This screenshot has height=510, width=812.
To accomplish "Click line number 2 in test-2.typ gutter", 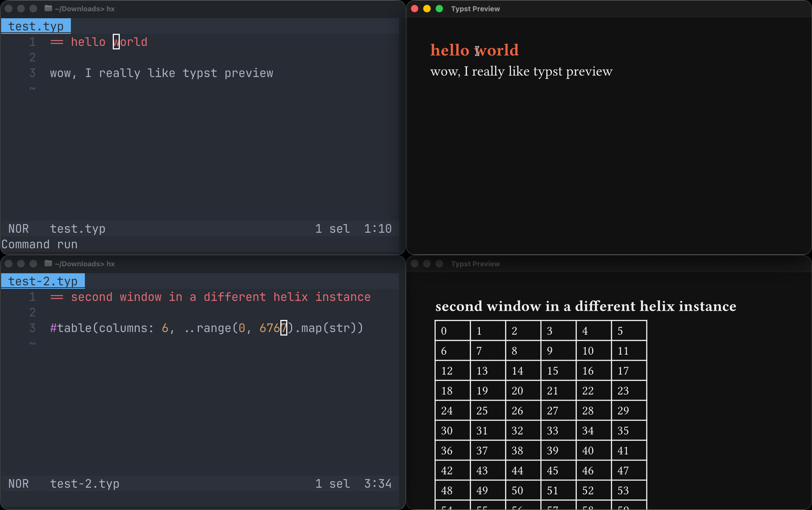I will click(x=32, y=312).
